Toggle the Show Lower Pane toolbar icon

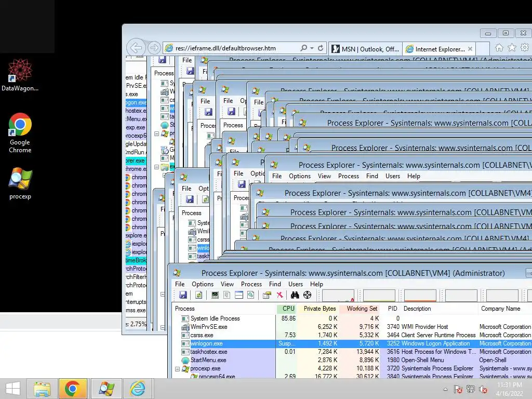[239, 295]
